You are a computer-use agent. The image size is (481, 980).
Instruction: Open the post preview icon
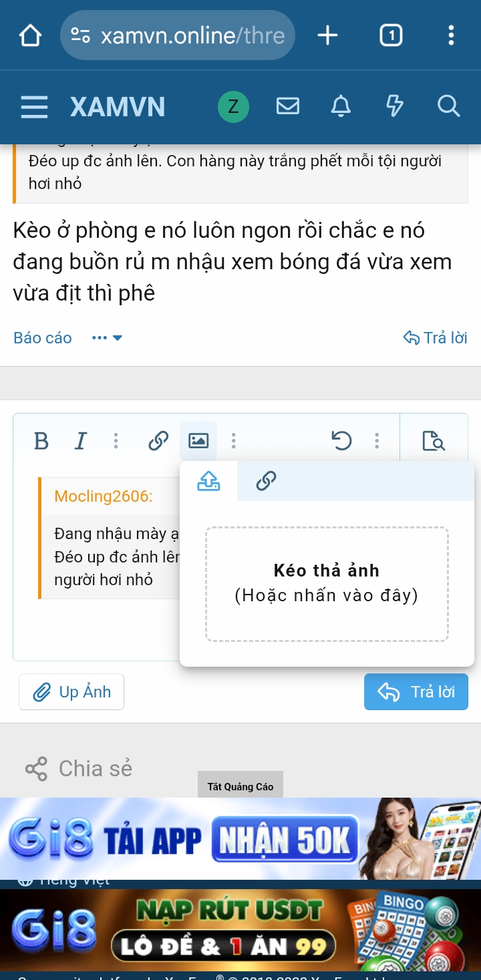point(434,442)
